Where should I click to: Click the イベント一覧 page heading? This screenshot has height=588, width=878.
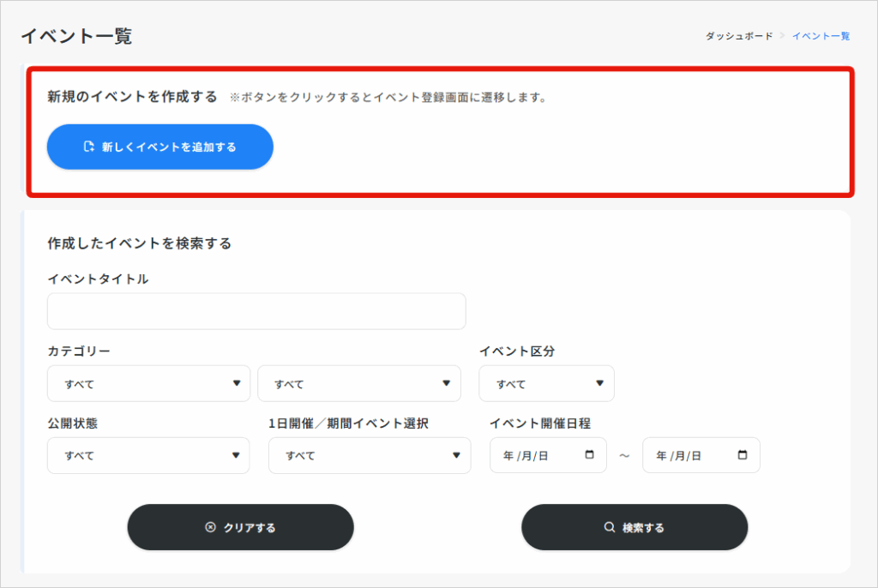click(x=76, y=36)
